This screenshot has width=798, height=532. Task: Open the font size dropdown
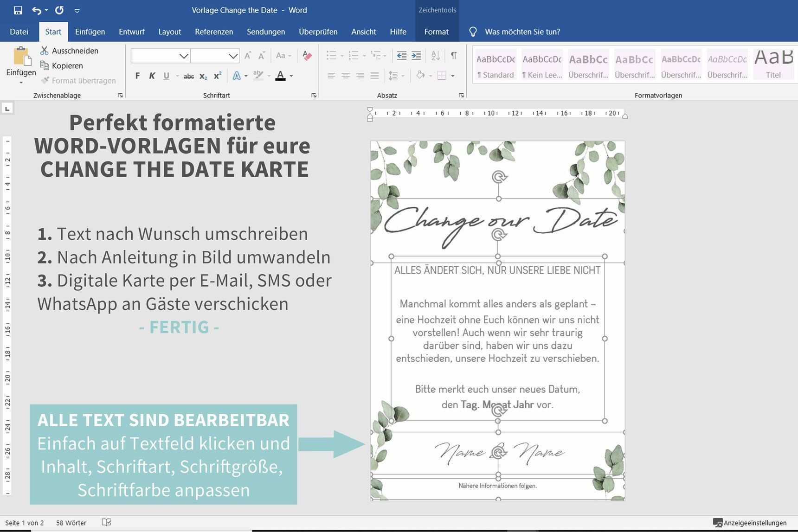233,56
